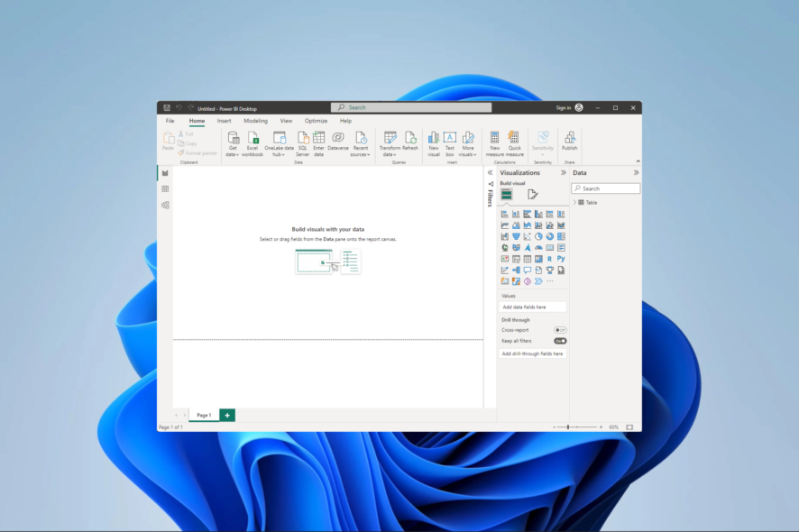Insert a New visual from ribbon

434,143
